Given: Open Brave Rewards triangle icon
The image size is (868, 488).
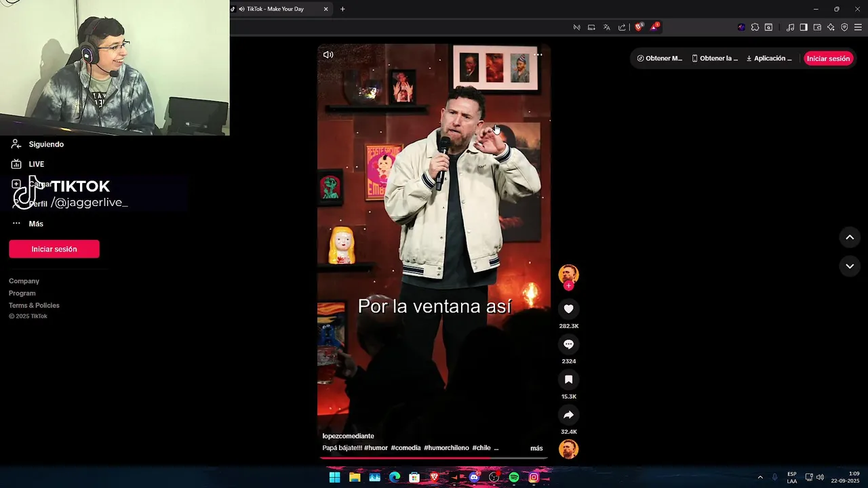Looking at the screenshot, I should click(x=654, y=27).
